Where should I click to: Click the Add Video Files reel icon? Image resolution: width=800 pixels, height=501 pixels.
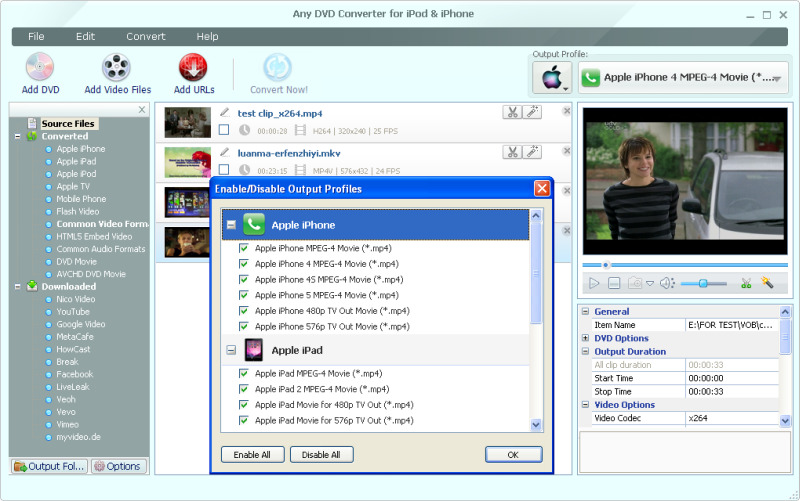[116, 67]
